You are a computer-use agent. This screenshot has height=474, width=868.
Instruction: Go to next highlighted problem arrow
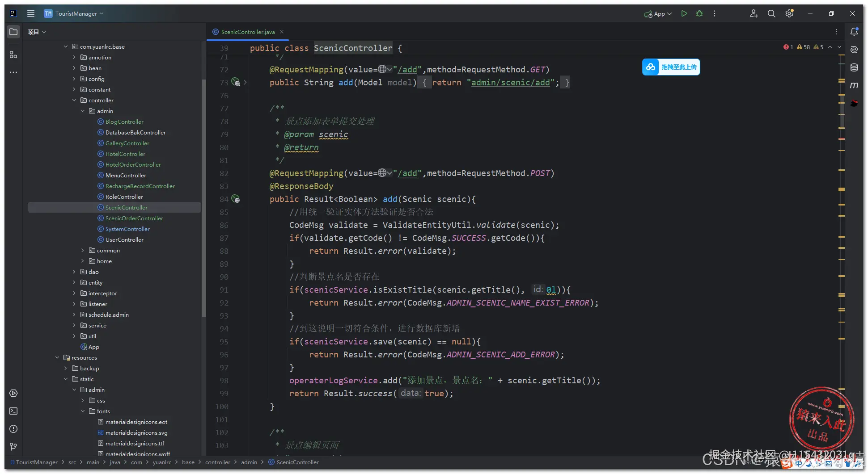839,47
